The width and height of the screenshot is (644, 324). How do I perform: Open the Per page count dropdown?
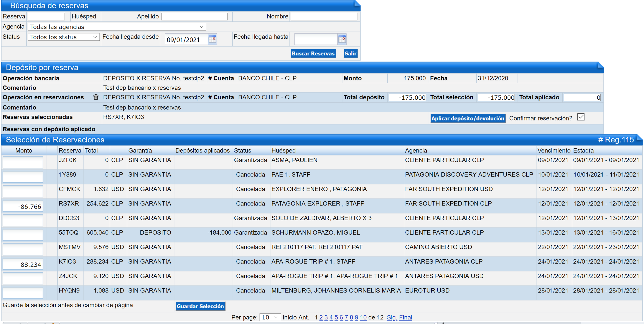point(270,317)
